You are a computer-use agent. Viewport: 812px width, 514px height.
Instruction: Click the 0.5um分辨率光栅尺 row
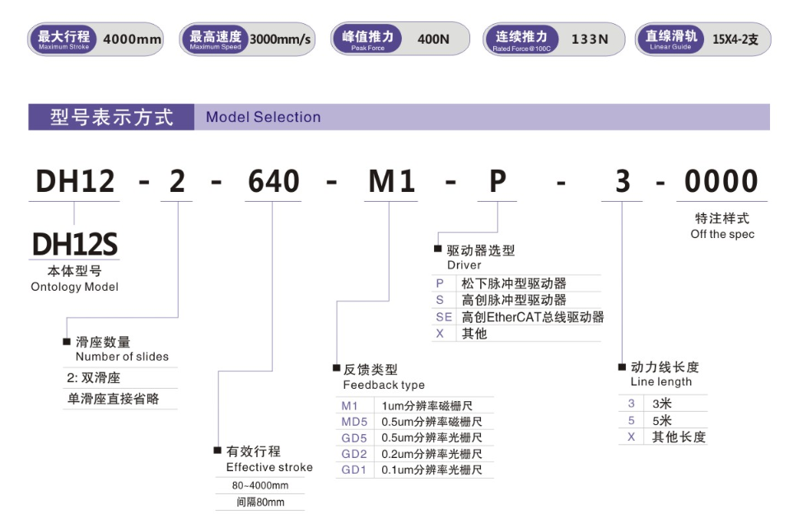tap(432, 438)
